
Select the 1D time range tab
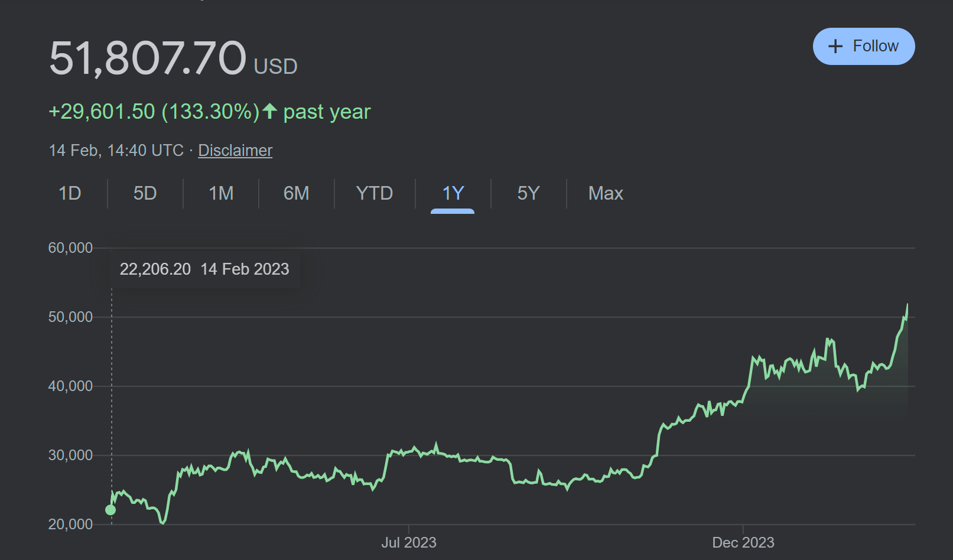pyautogui.click(x=70, y=193)
